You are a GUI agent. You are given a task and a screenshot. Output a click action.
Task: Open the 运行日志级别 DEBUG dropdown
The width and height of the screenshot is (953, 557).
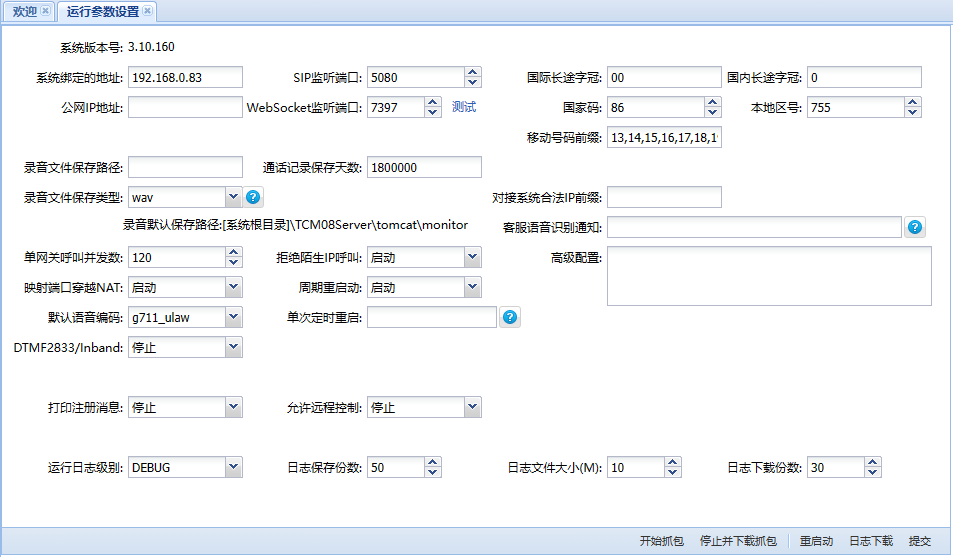234,467
